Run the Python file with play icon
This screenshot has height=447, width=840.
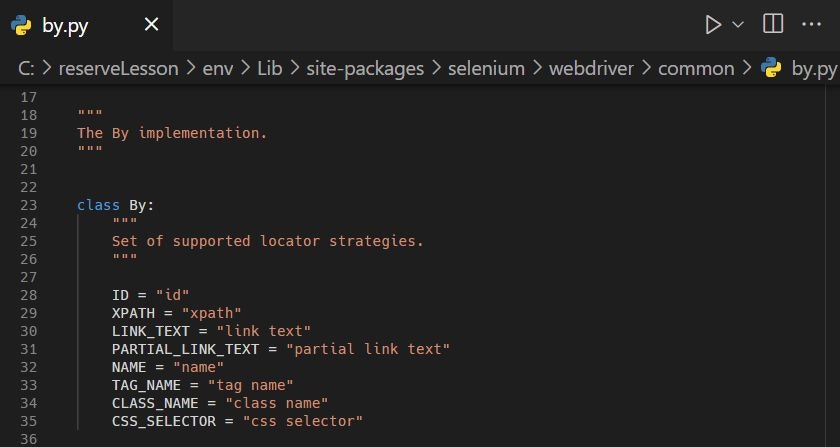713,25
